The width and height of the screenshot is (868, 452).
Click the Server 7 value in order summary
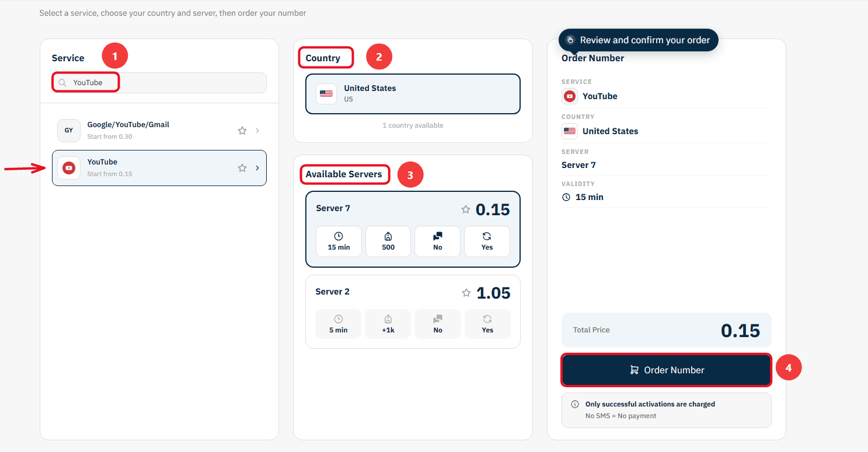(579, 165)
